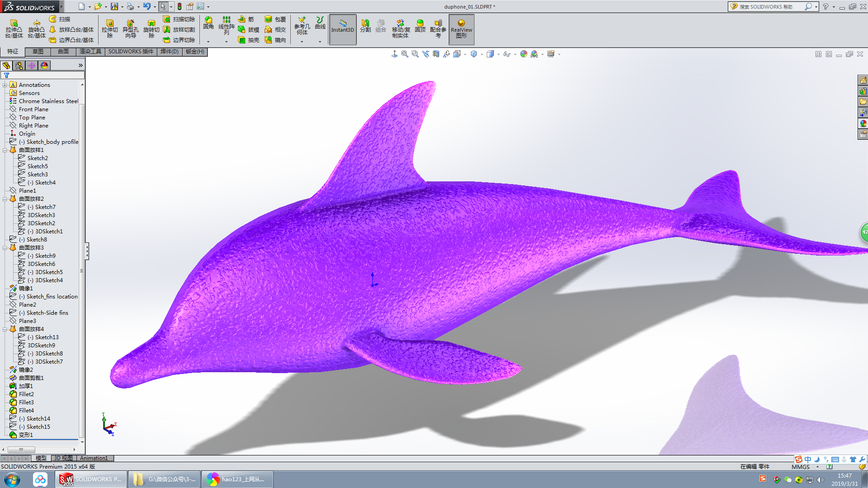
Task: Select Front Plane in feature tree
Action: [x=33, y=109]
